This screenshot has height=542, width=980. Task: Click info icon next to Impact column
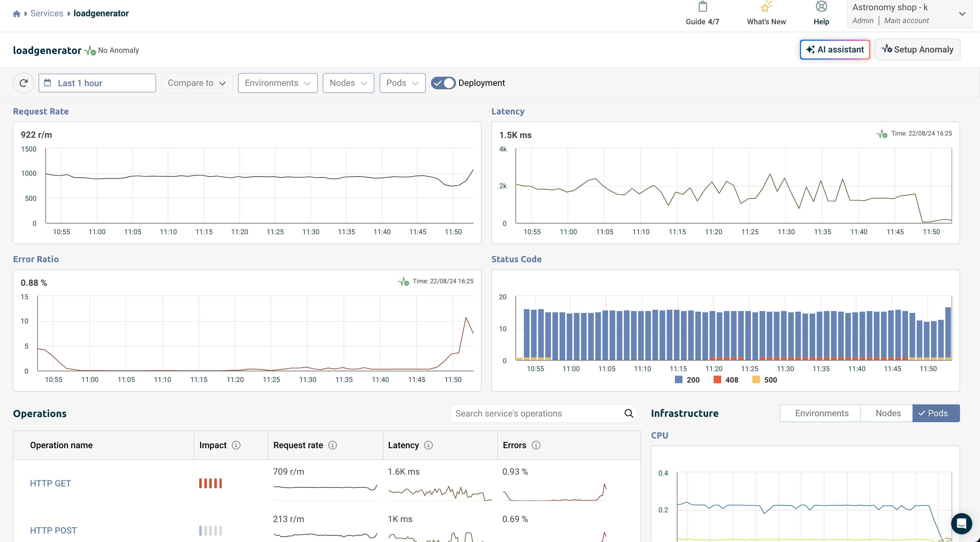(x=236, y=445)
